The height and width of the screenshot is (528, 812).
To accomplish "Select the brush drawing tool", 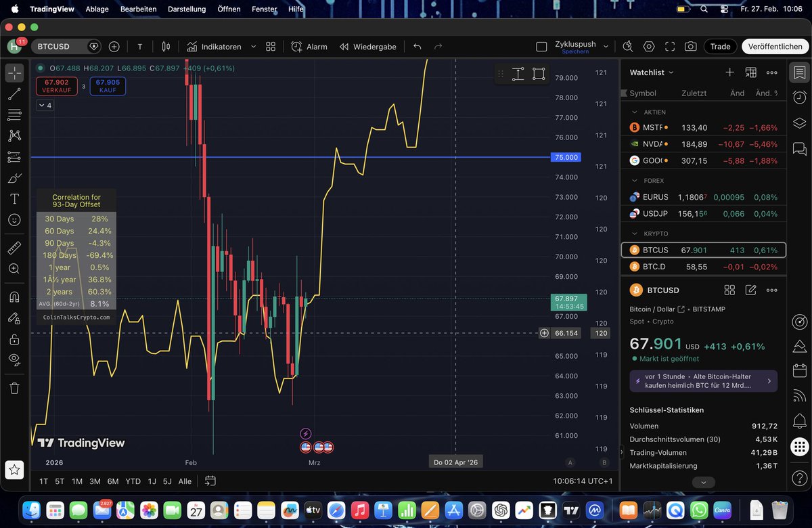I will [14, 179].
